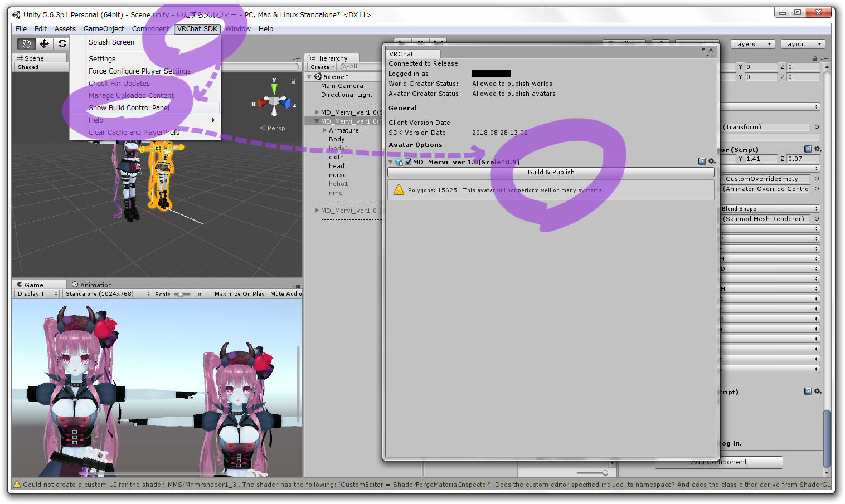845x504 pixels.
Task: Open the Standalone (1024x768) resolution dropdown
Action: (107, 293)
